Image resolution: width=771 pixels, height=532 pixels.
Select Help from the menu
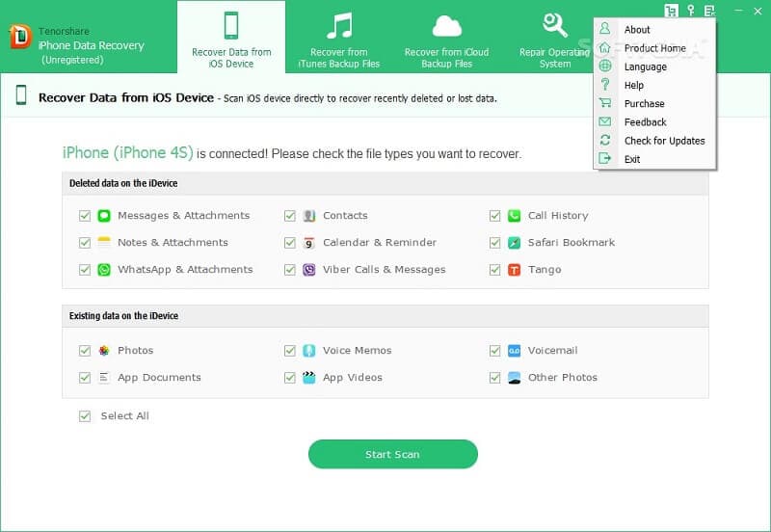(654, 85)
